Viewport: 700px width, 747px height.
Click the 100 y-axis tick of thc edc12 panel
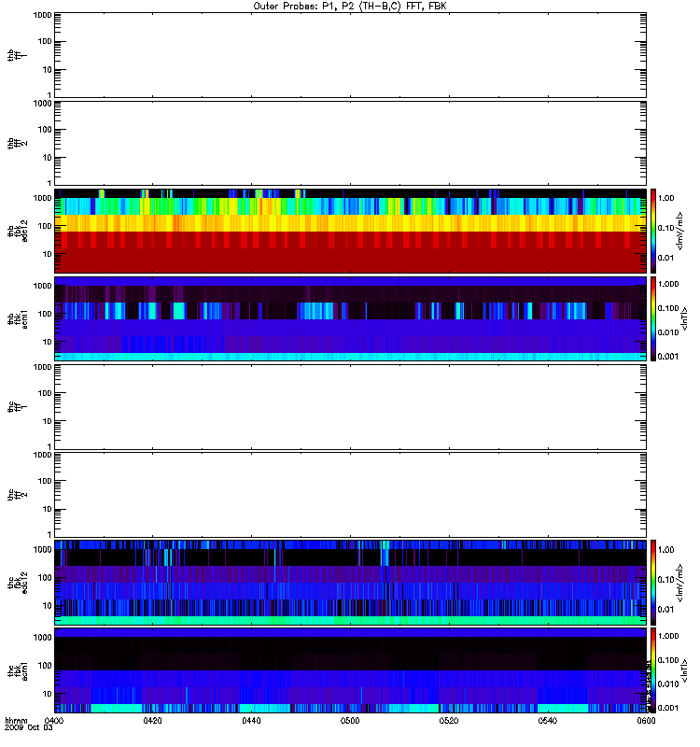click(45, 577)
